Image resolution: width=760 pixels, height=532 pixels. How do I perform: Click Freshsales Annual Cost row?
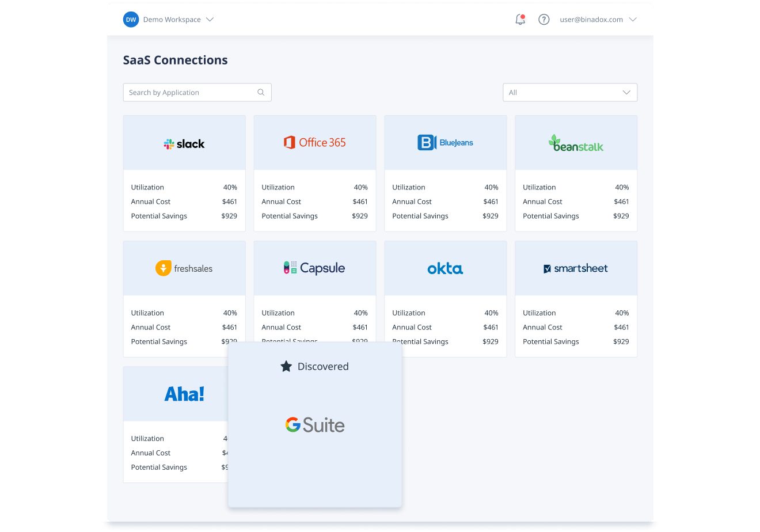pos(184,327)
